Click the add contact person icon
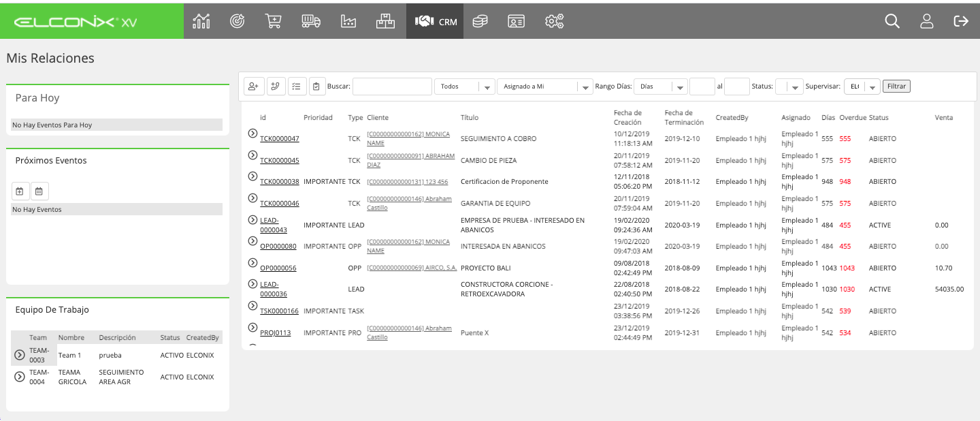980x421 pixels. (254, 87)
